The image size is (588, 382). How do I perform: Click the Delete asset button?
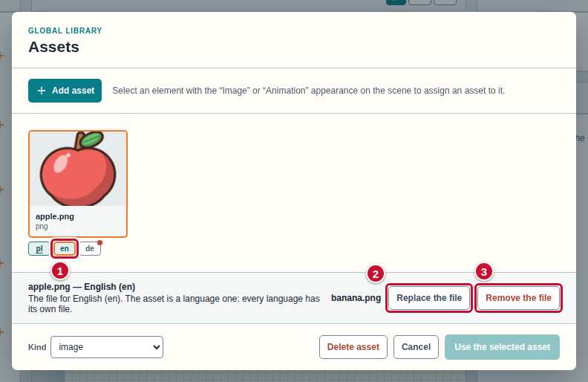(353, 347)
